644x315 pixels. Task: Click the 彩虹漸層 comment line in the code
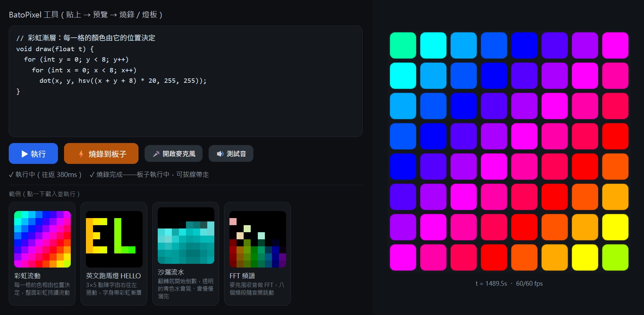point(86,38)
